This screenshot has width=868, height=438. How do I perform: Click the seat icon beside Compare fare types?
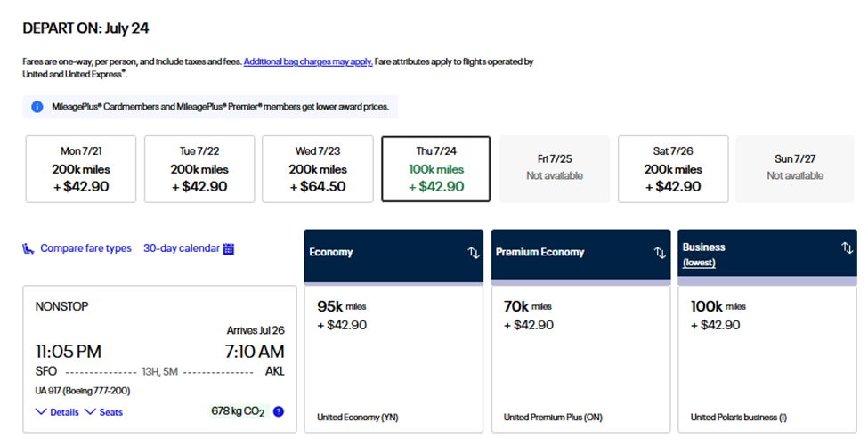[28, 249]
